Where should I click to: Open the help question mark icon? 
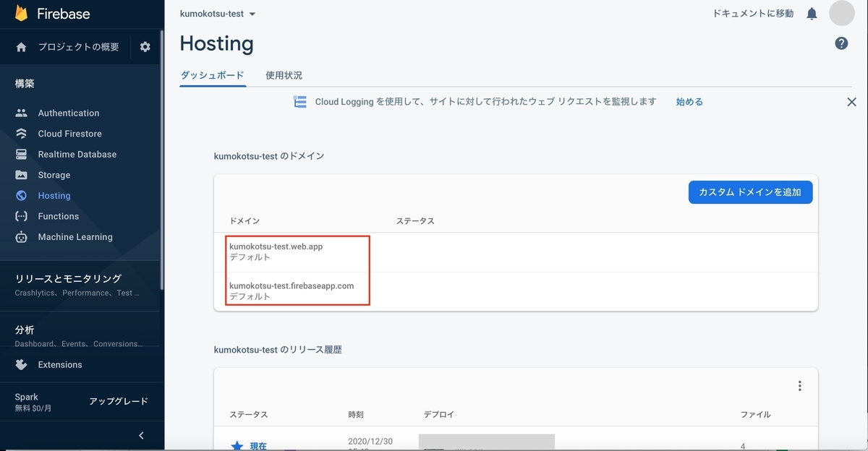(841, 43)
